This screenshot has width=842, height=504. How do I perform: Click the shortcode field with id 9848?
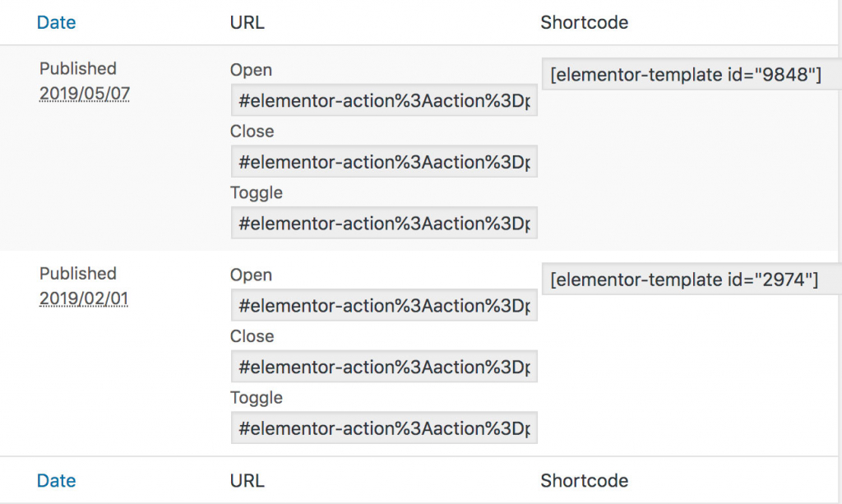pyautogui.click(x=692, y=74)
